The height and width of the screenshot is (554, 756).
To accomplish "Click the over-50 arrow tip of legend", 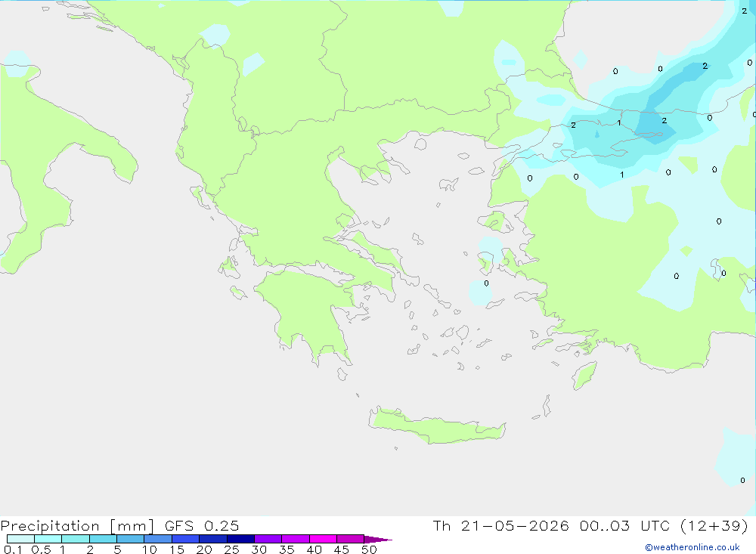I will point(377,540).
